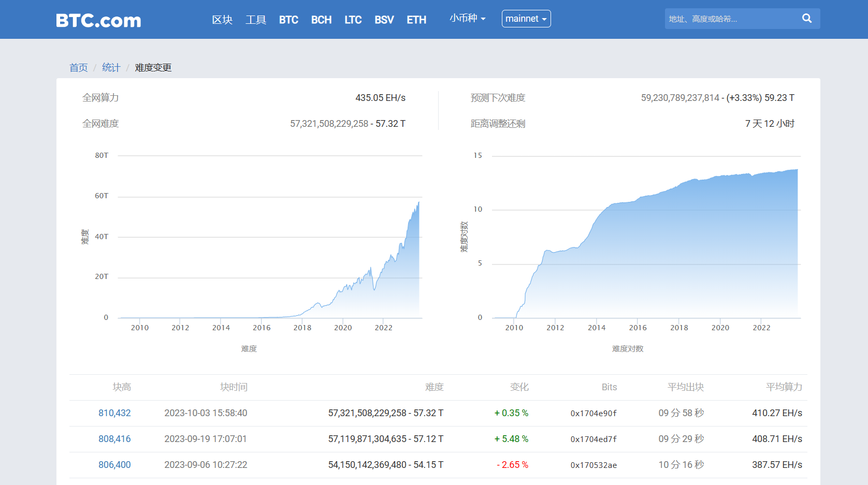Select the change value - 2.65 %
The height and width of the screenshot is (485, 868).
tap(513, 465)
